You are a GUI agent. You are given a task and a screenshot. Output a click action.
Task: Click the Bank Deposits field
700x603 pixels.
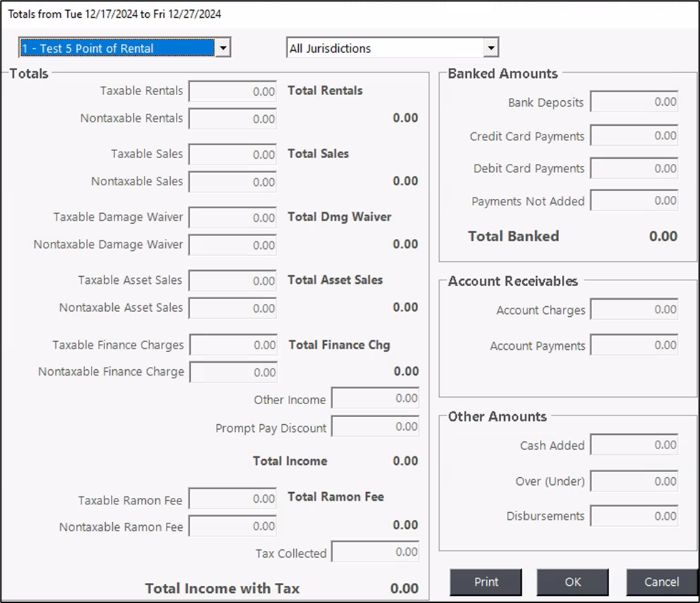click(634, 102)
